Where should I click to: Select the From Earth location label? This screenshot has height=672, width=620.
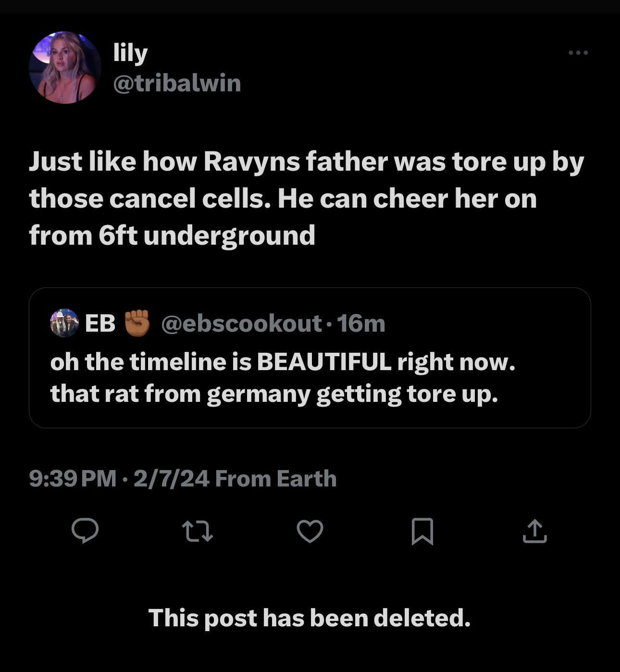(276, 478)
